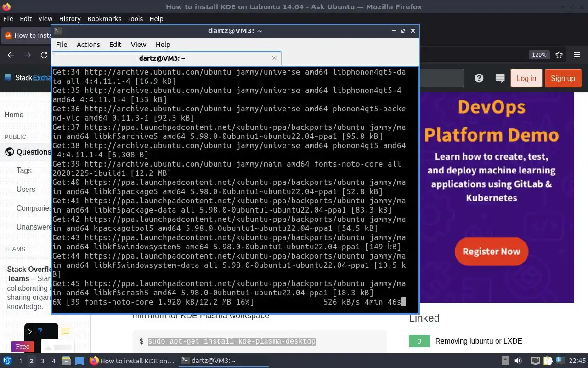Click the terminal window title icon

(57, 31)
